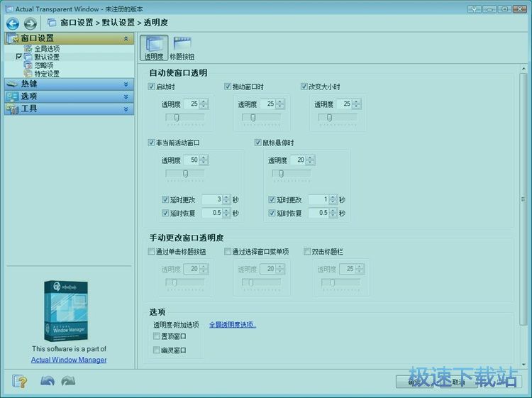Click the 拖动窗口时 透明度 spinner arrows
The height and width of the screenshot is (398, 532).
click(x=280, y=104)
